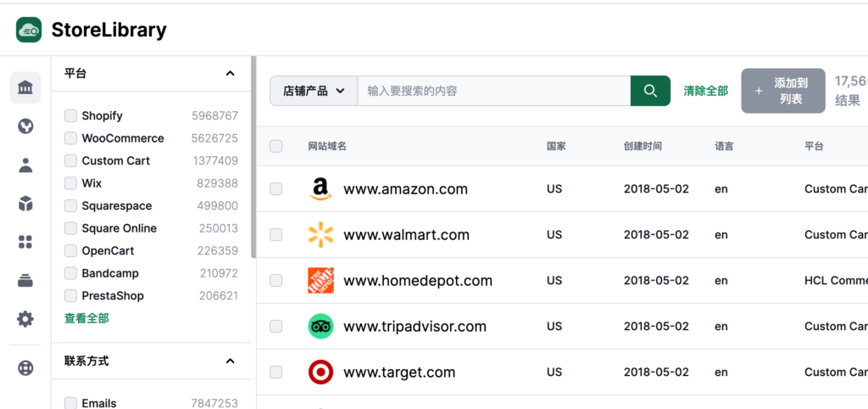Click the Amazon logo thumbnail
Viewport: 868px width, 409px height.
coord(320,189)
